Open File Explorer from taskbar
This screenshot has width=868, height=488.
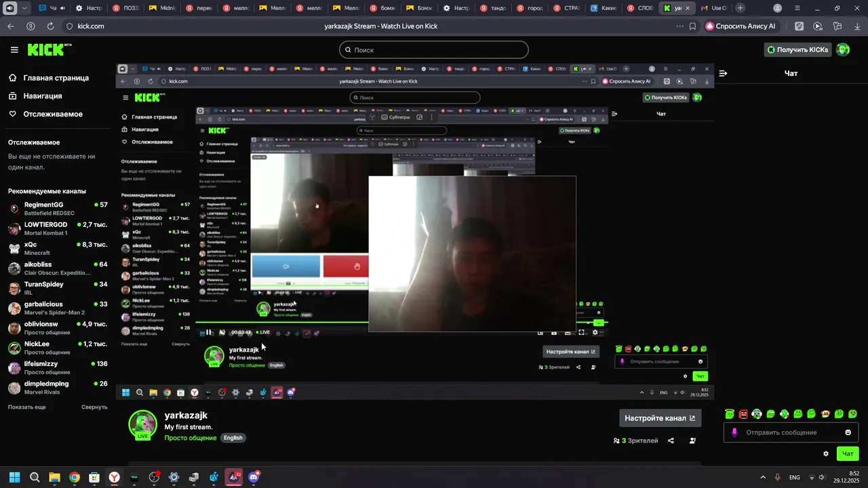(54, 477)
